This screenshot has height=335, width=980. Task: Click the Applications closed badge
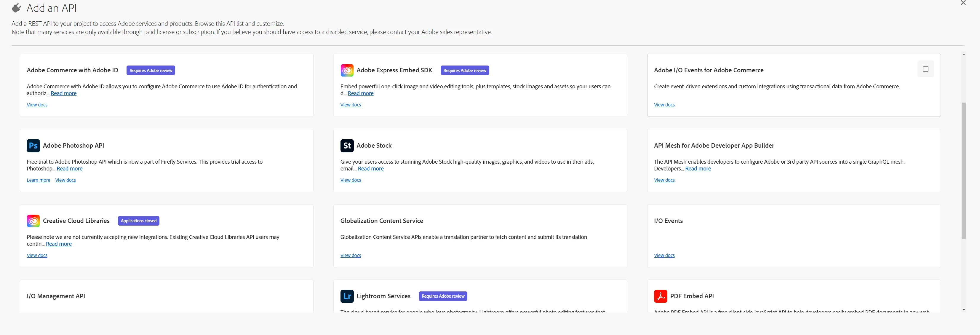(x=138, y=221)
